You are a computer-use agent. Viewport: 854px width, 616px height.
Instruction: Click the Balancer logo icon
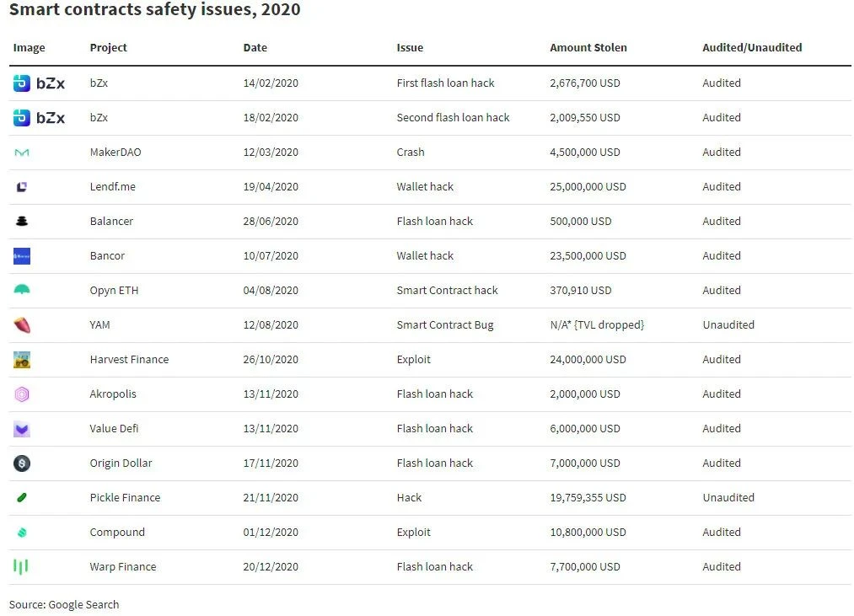pyautogui.click(x=22, y=221)
